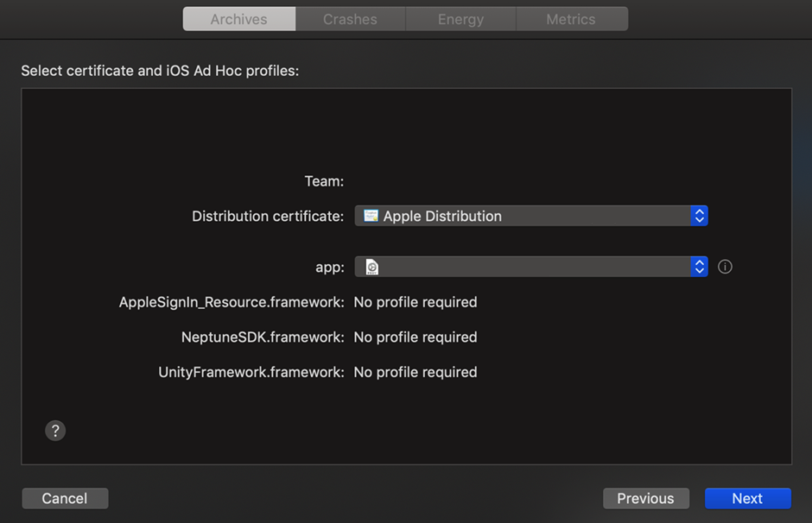
Task: Click No profile required beside UnityFramework.framework
Action: click(x=416, y=373)
